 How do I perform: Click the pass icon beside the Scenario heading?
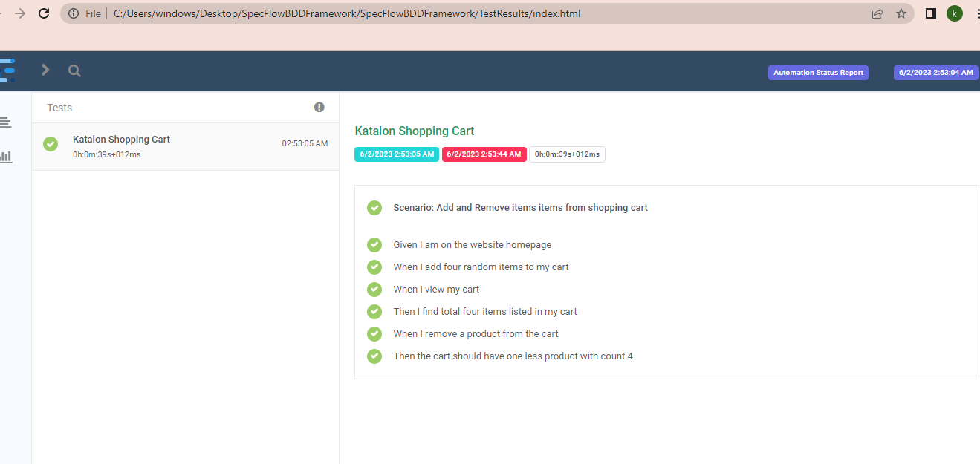[x=374, y=208]
